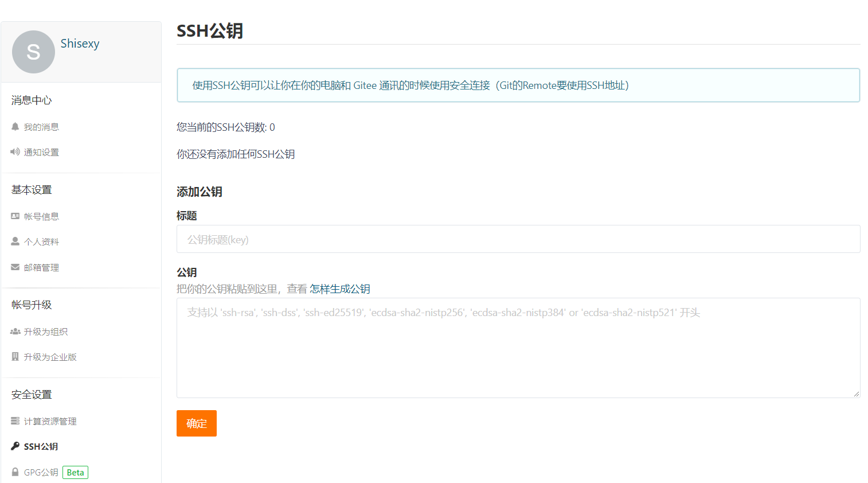Click the person icon beside 个人资料
This screenshot has height=483, width=868.
pyautogui.click(x=15, y=241)
